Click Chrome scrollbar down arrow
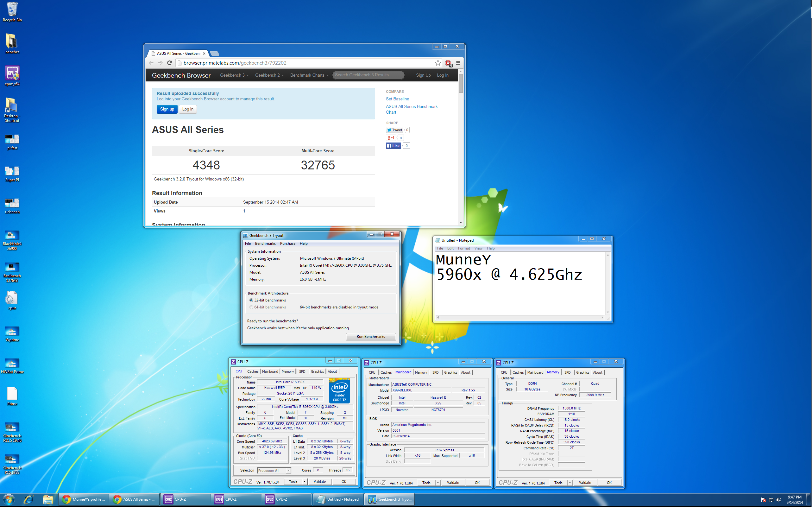Image resolution: width=812 pixels, height=507 pixels. point(461,222)
